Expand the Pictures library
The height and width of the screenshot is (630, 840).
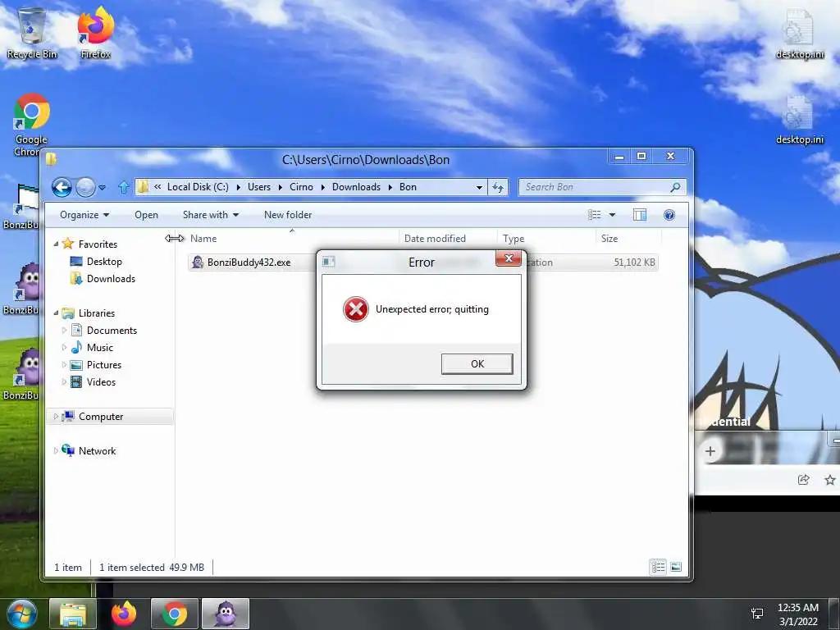click(x=64, y=365)
